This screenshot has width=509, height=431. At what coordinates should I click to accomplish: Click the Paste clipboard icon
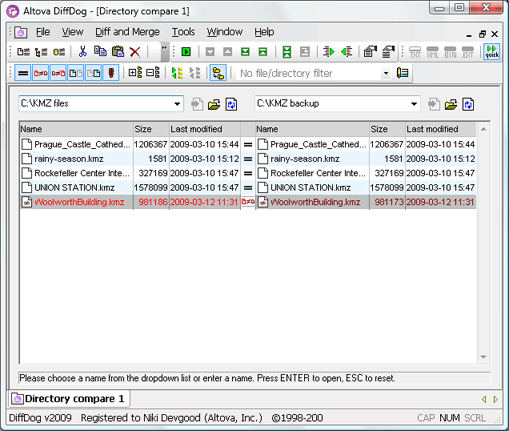(118, 52)
